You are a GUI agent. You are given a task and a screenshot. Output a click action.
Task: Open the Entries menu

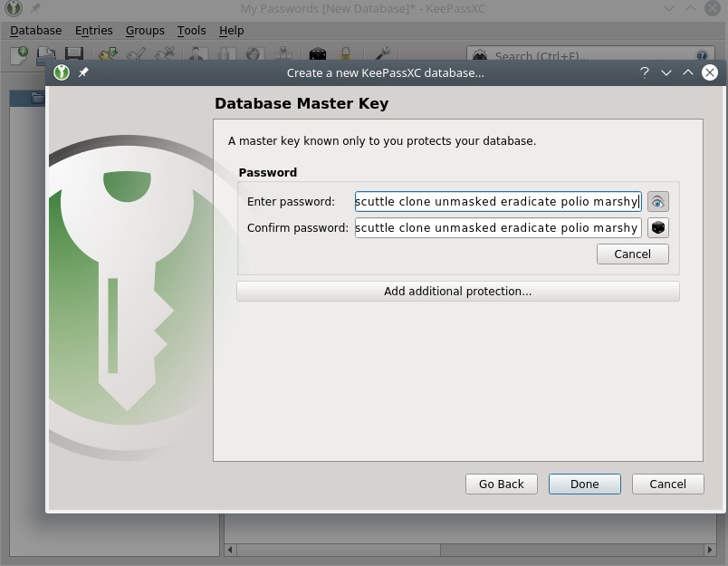point(94,31)
